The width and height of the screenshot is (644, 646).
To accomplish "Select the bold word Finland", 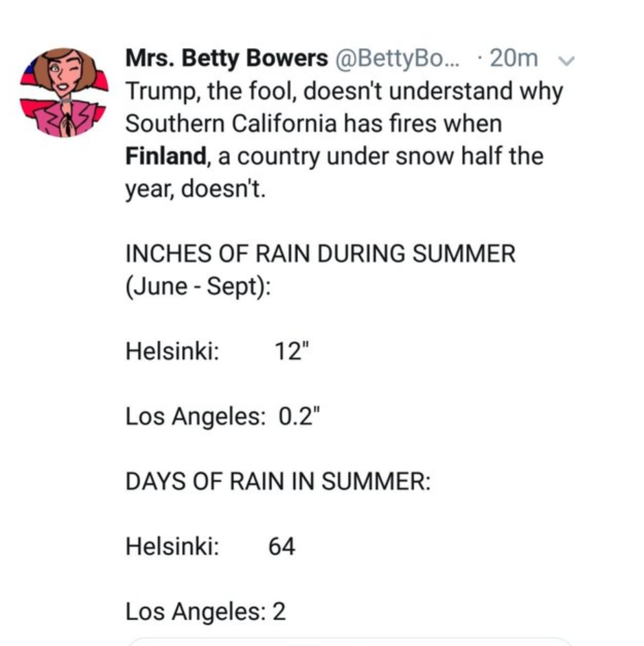I will click(x=165, y=156).
